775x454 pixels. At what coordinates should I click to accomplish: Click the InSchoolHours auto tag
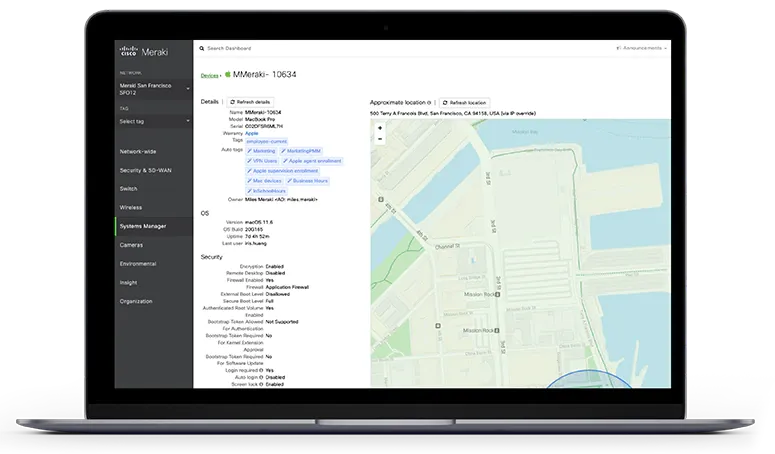pyautogui.click(x=266, y=191)
